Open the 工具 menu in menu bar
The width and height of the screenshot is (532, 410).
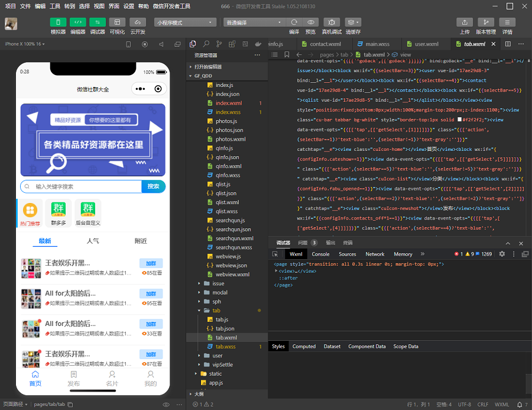click(x=54, y=6)
